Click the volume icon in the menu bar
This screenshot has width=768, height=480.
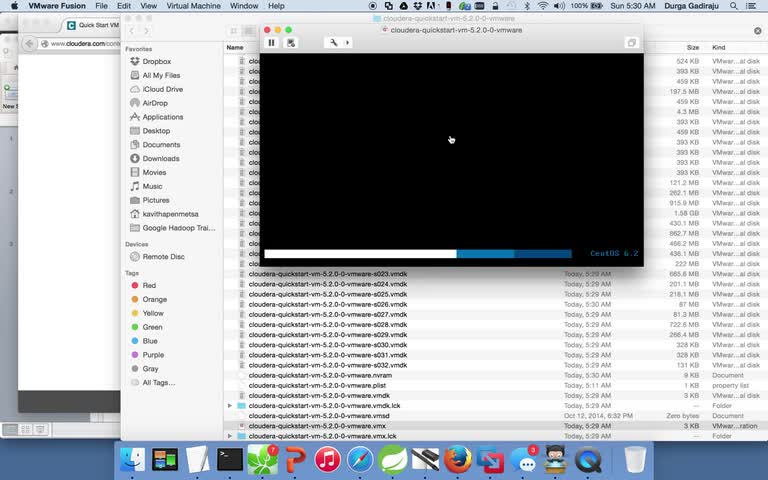click(x=559, y=6)
